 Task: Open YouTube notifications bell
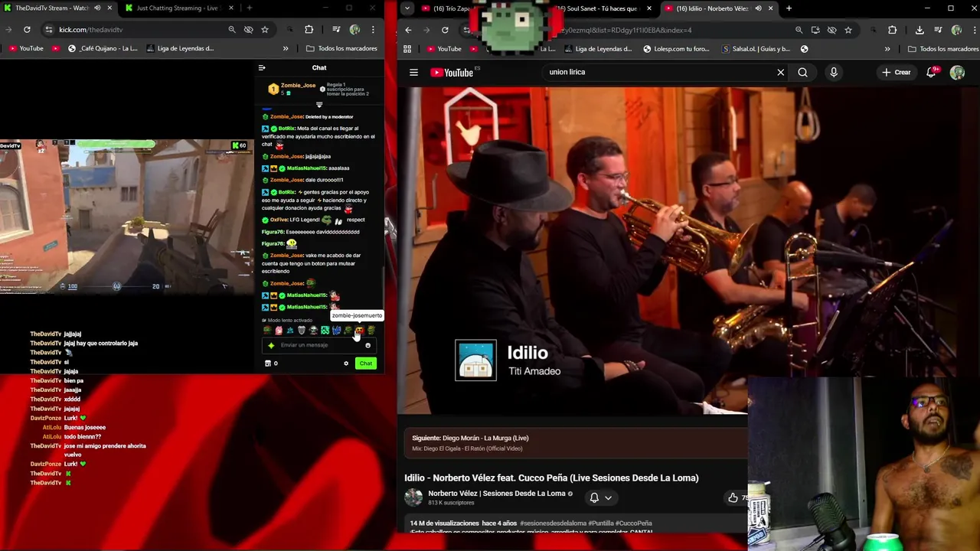point(932,73)
